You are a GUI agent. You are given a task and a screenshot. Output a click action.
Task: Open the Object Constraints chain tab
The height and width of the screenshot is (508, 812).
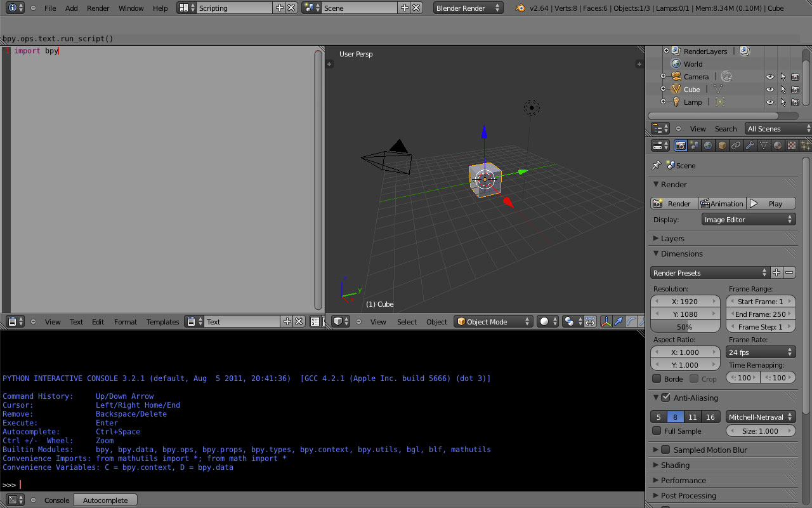click(x=736, y=145)
